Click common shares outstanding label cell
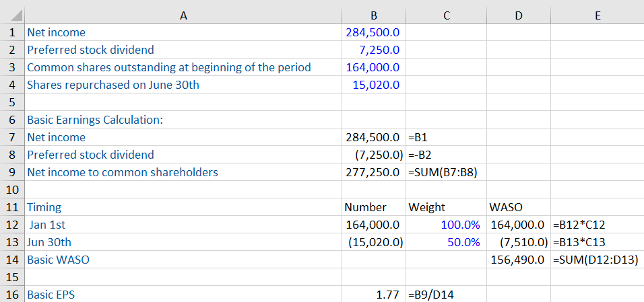This screenshot has height=302, width=644. [x=169, y=67]
